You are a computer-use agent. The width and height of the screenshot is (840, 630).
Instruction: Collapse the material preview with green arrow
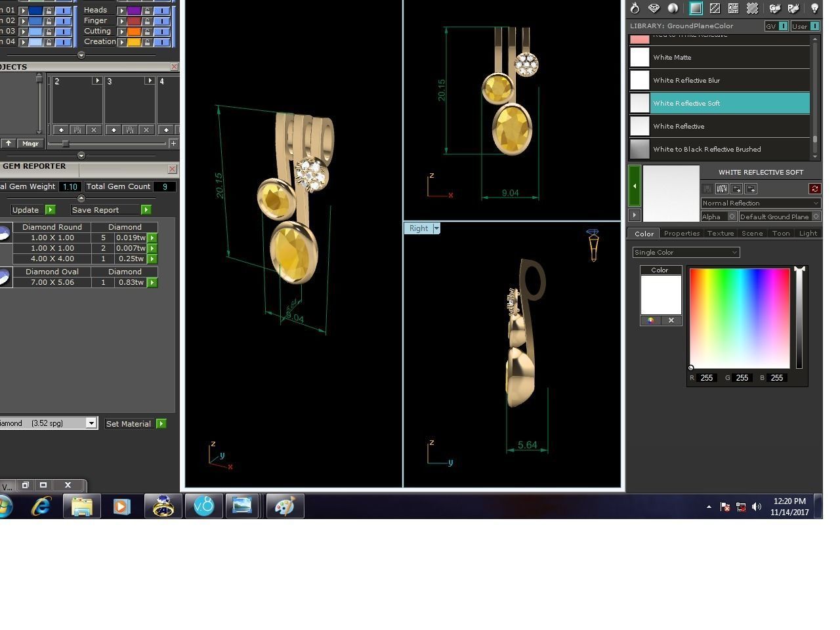point(634,186)
